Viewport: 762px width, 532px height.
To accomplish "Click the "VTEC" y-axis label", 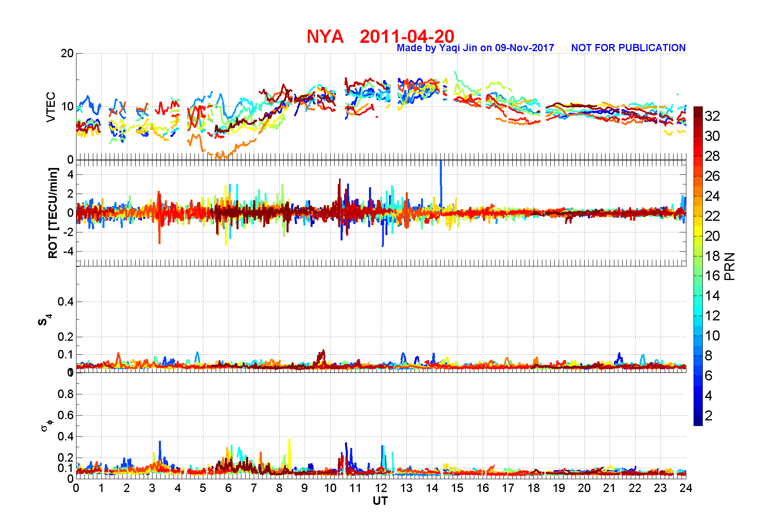I will pos(51,107).
